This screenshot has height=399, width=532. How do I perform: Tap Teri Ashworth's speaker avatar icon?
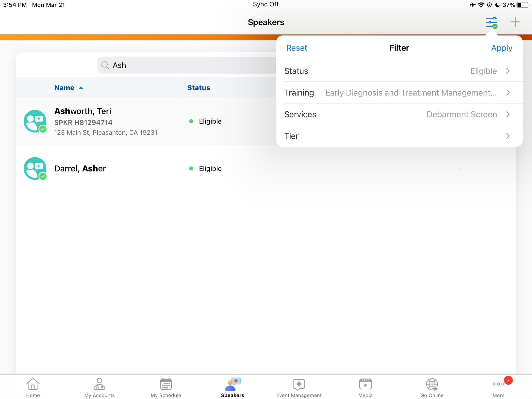pos(35,121)
